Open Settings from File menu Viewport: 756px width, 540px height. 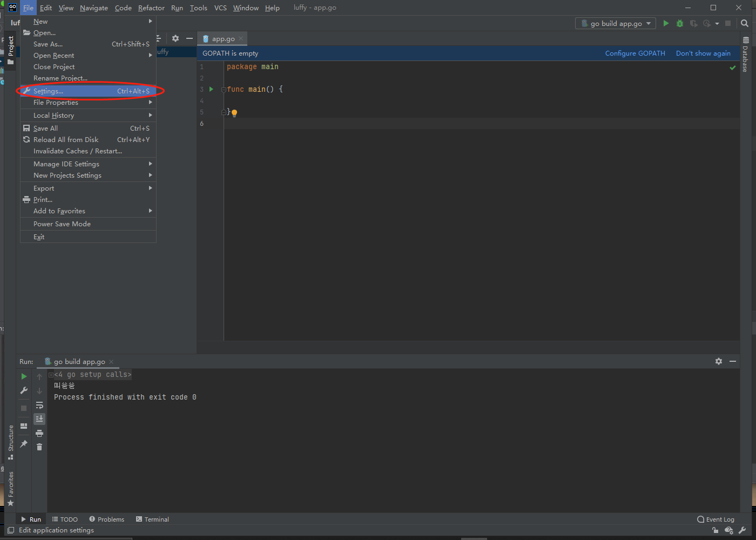point(88,91)
